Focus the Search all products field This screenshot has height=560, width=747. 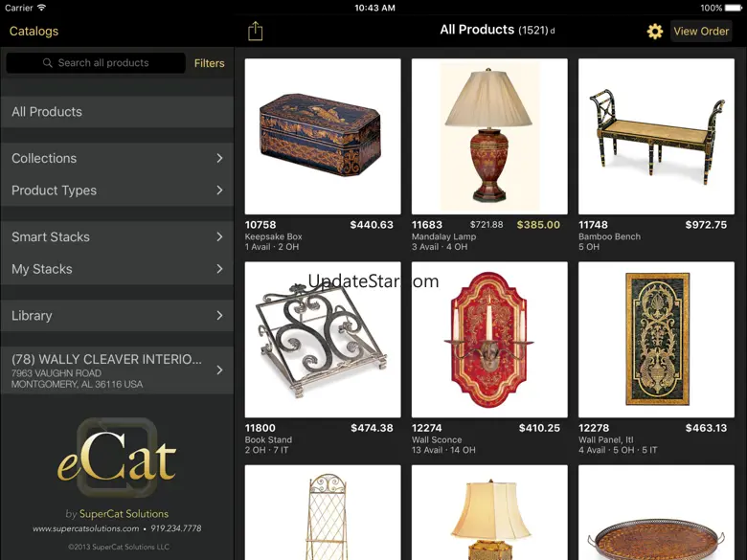tap(96, 63)
